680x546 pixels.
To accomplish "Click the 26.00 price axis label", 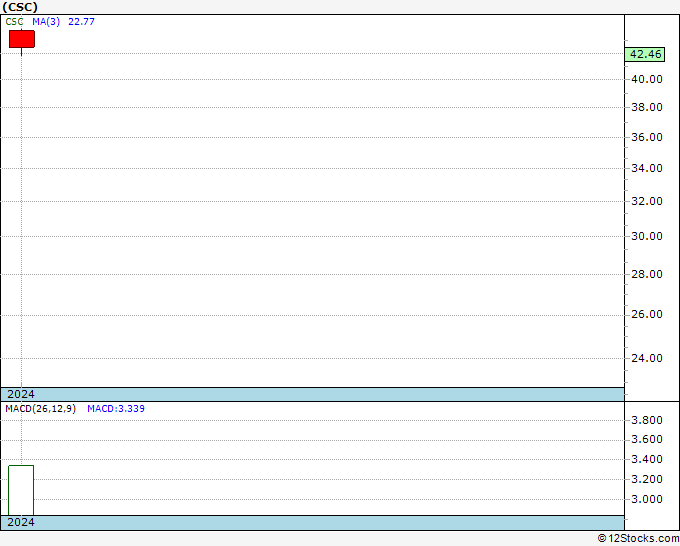I will click(647, 314).
